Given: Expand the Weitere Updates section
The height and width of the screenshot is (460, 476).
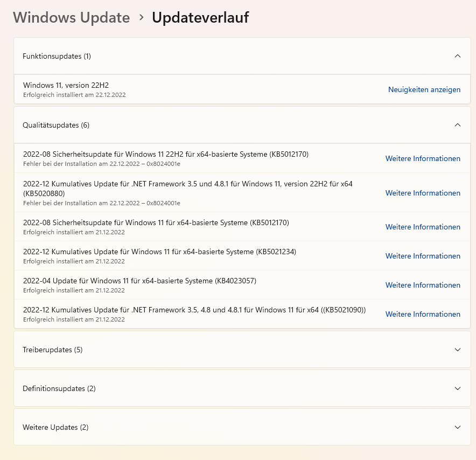Looking at the screenshot, I should pyautogui.click(x=458, y=427).
